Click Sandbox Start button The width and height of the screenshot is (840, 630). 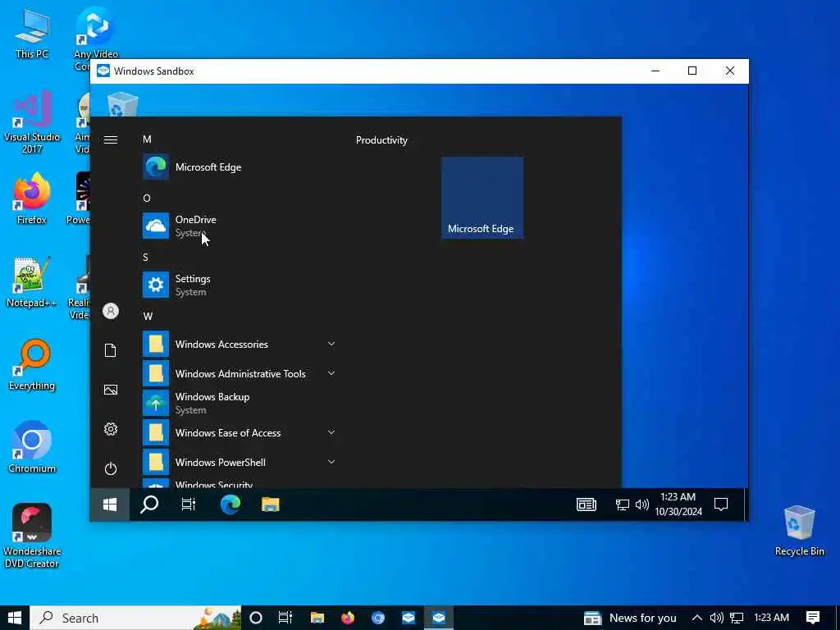(110, 504)
